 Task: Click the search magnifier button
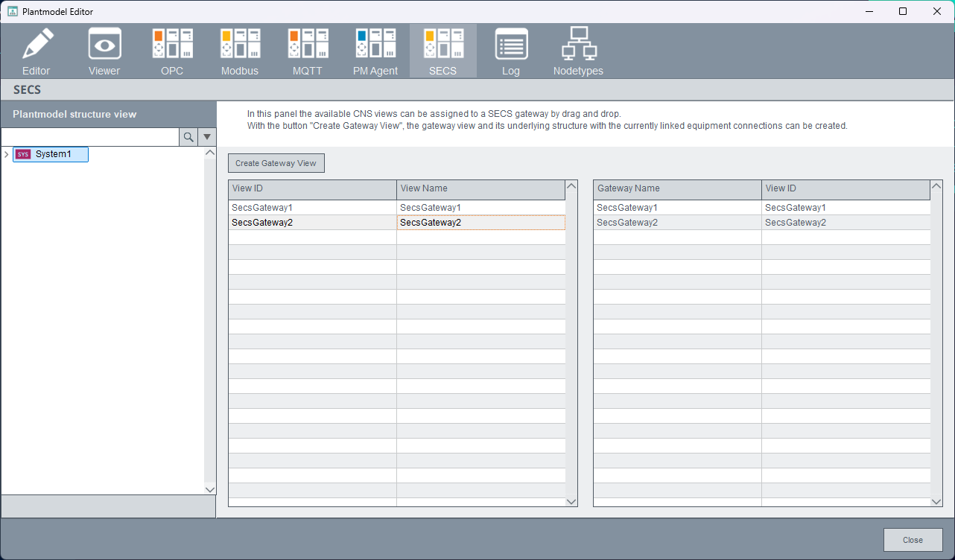click(188, 137)
